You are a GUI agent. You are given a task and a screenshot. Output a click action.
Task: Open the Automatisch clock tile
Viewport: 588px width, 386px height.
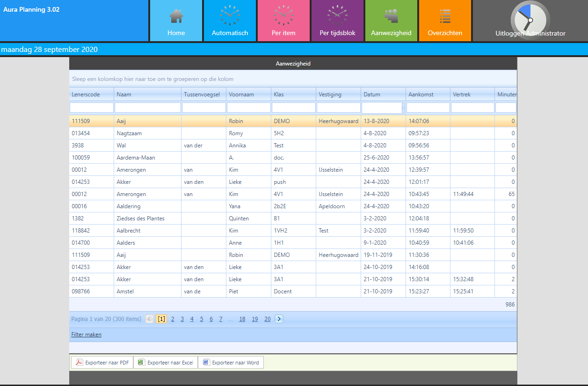click(x=230, y=21)
